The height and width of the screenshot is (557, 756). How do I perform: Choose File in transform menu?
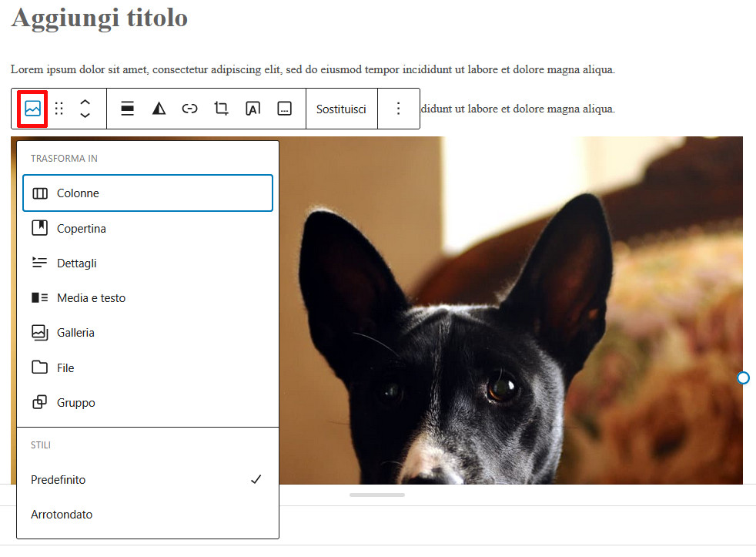(x=148, y=367)
